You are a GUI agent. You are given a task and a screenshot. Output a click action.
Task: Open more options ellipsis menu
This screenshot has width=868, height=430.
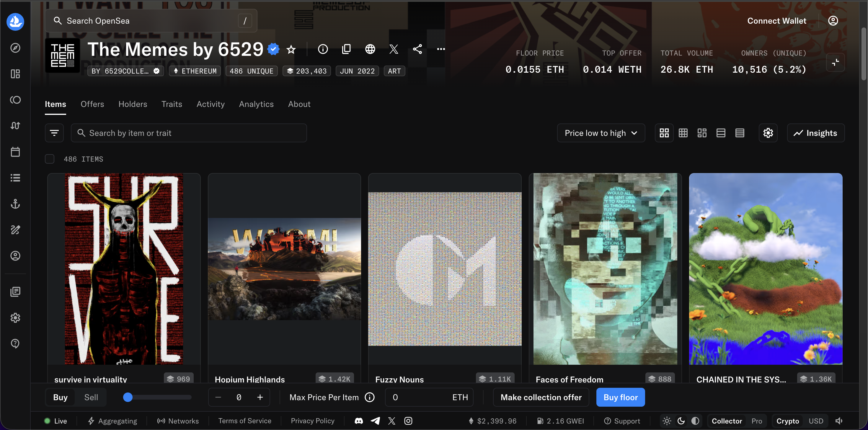(x=441, y=49)
